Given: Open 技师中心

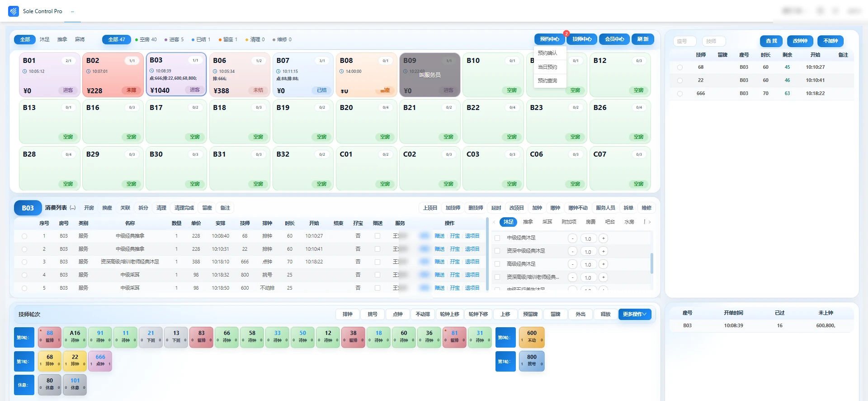Looking at the screenshot, I should click(582, 39).
